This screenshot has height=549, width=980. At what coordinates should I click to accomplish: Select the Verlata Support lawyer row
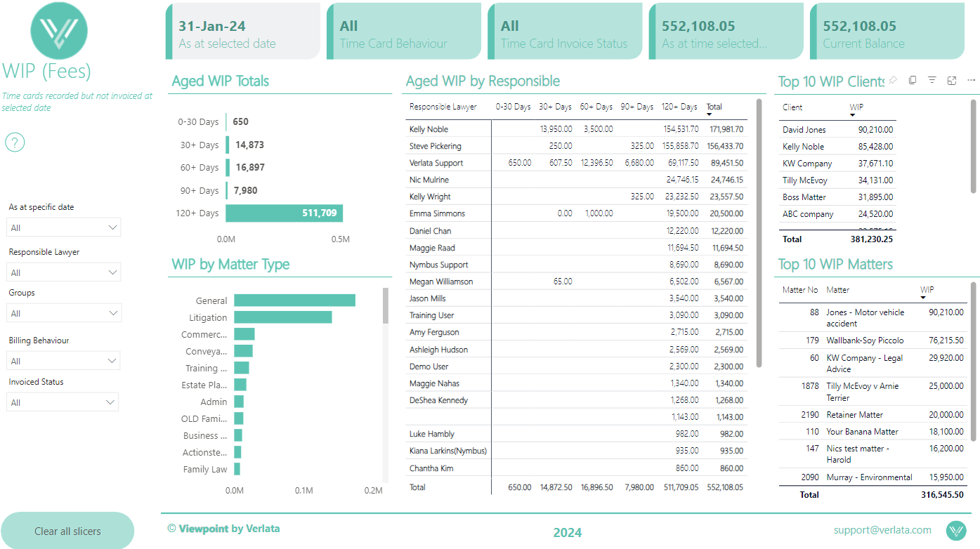point(577,163)
